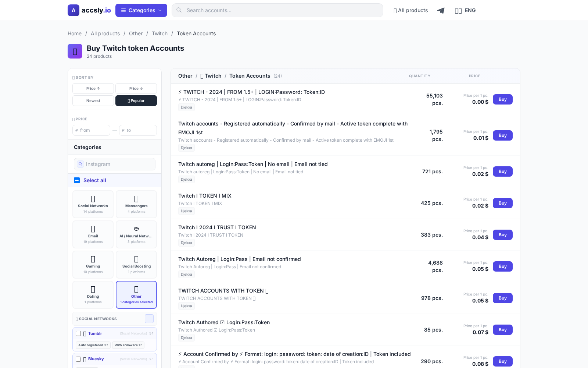Select the Dating category card
Image resolution: width=588 pixels, height=368 pixels.
(93, 295)
